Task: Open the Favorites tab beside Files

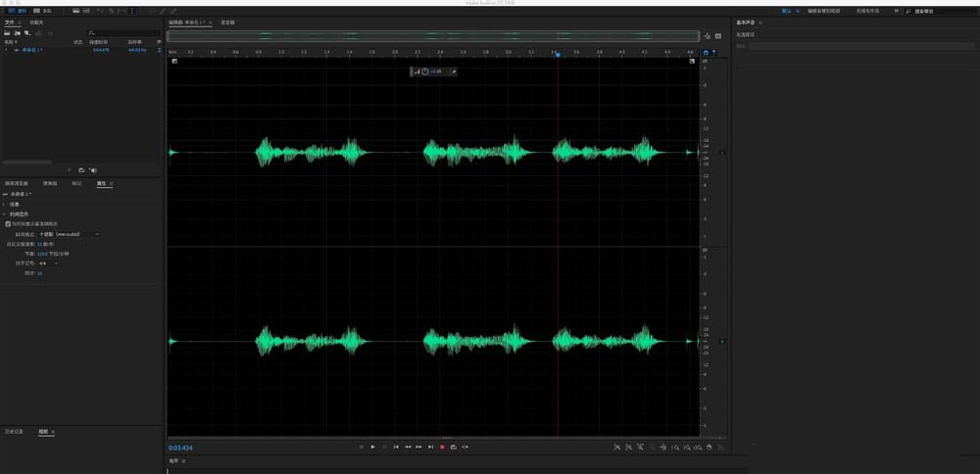Action: click(36, 23)
